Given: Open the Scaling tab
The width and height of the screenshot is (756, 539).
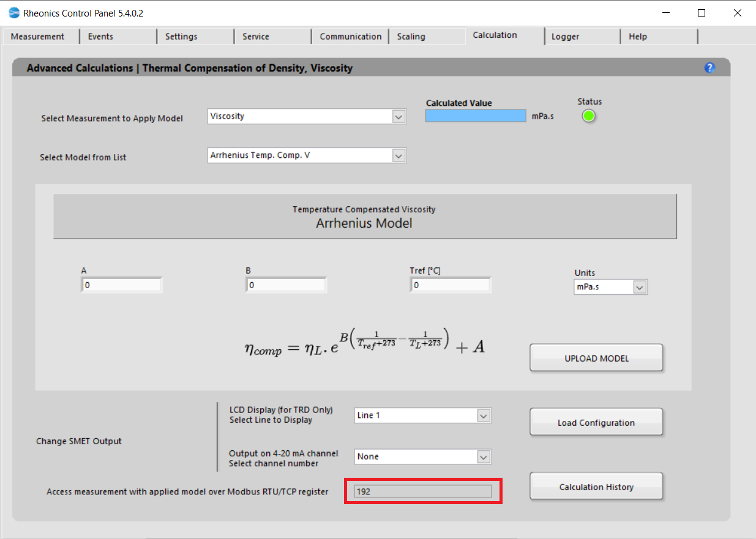Looking at the screenshot, I should click(x=411, y=37).
